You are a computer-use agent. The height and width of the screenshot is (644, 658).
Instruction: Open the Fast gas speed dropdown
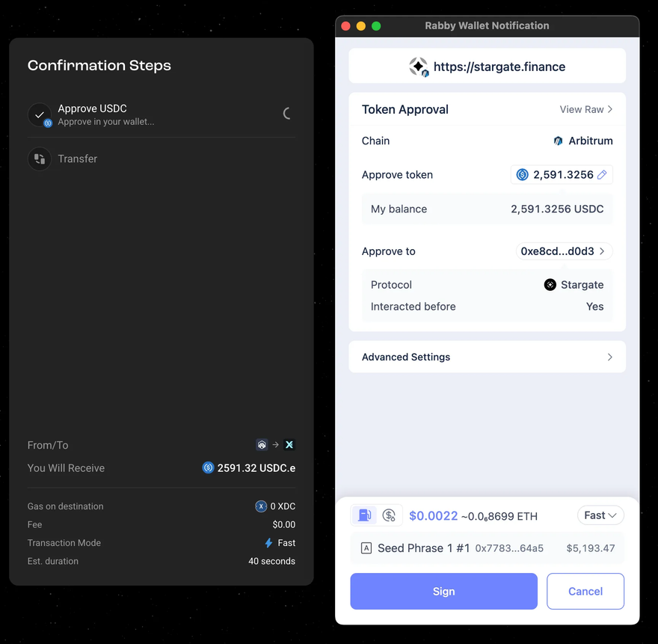point(600,515)
